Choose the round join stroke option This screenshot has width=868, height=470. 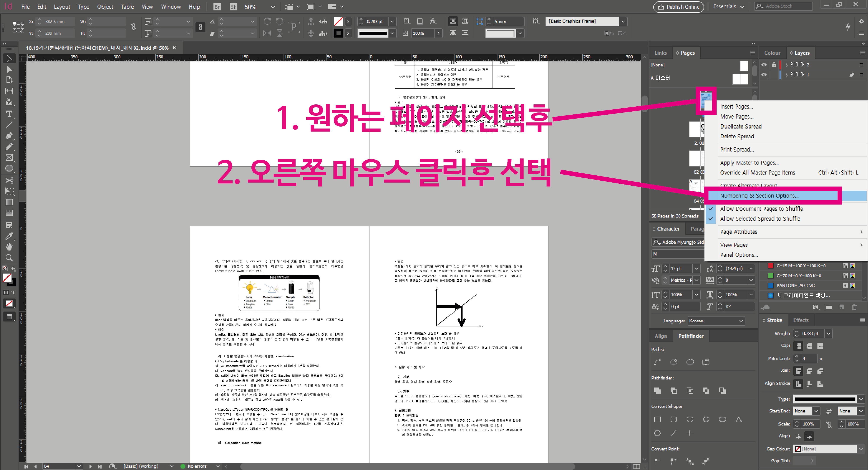(x=809, y=371)
